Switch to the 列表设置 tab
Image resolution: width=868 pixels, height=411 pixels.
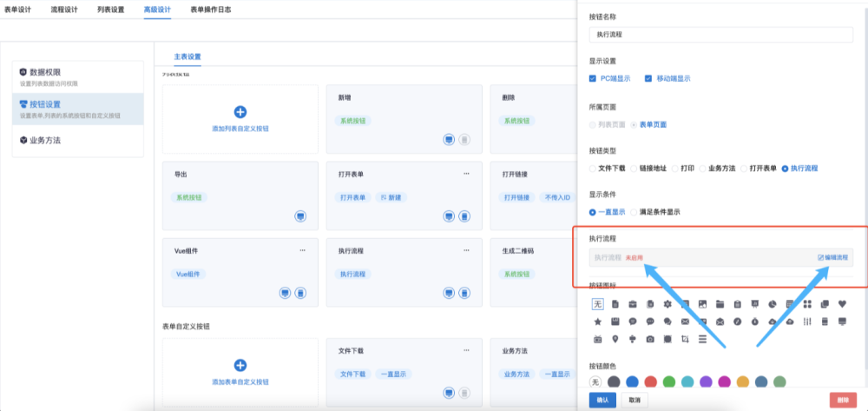tap(110, 9)
